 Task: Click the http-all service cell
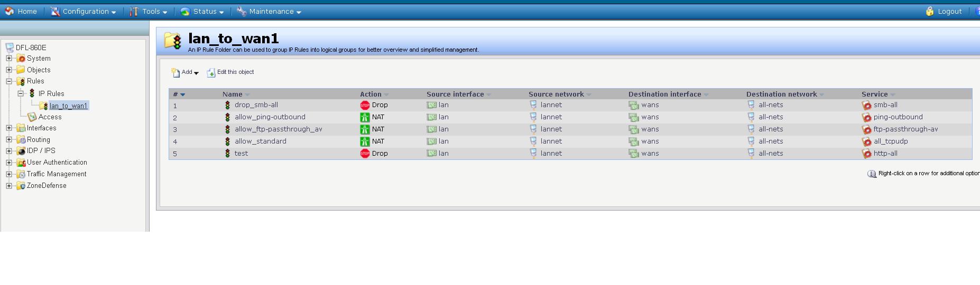tap(885, 154)
